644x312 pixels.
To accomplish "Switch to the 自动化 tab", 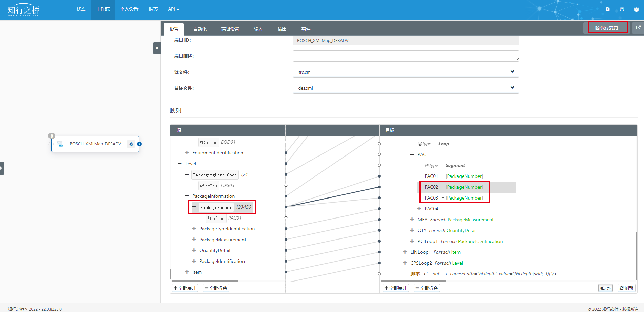I will [200, 29].
